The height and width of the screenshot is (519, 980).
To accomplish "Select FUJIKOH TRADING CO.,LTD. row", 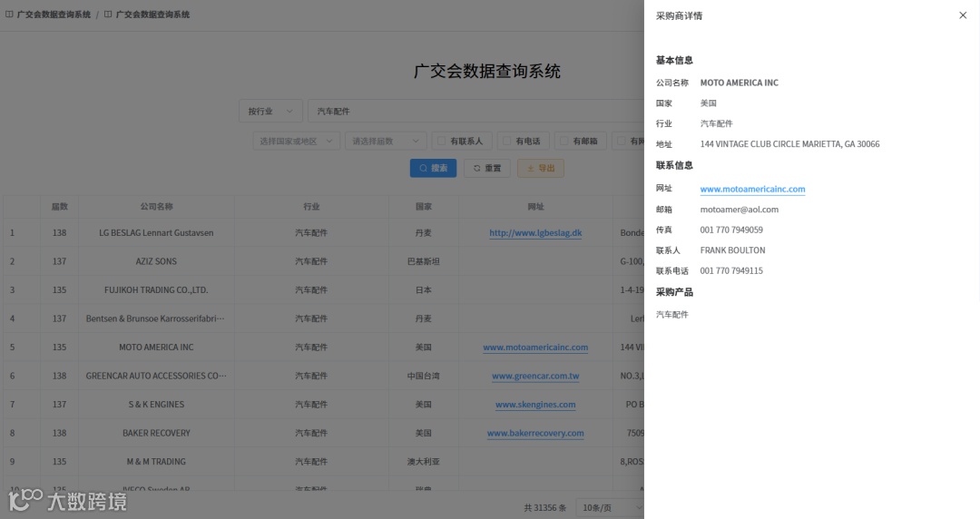I will (324, 290).
